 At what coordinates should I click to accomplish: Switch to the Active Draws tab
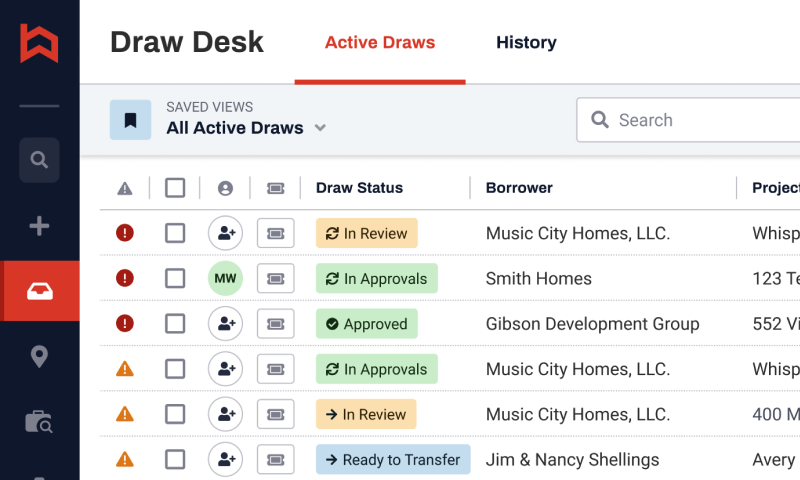click(380, 42)
